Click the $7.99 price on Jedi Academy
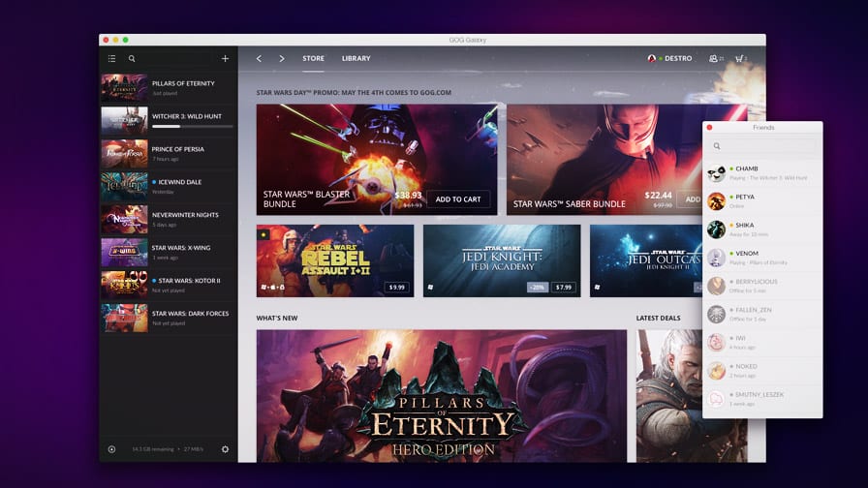Image resolution: width=868 pixels, height=488 pixels. coord(564,288)
